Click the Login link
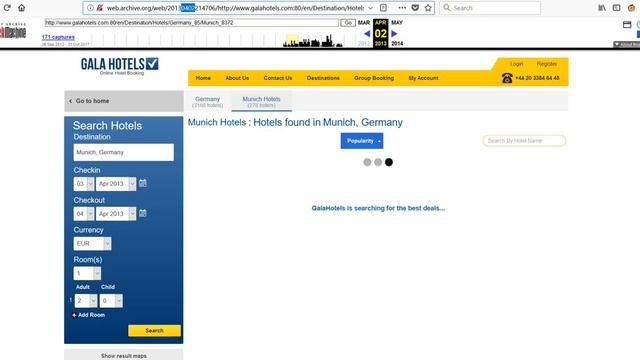Image resolution: width=640 pixels, height=360 pixels. [x=516, y=64]
